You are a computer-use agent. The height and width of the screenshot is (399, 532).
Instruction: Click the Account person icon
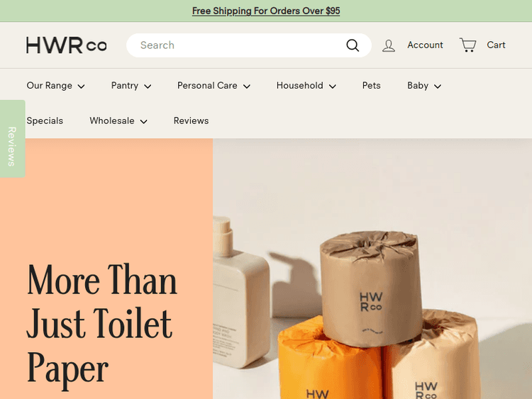(x=389, y=45)
